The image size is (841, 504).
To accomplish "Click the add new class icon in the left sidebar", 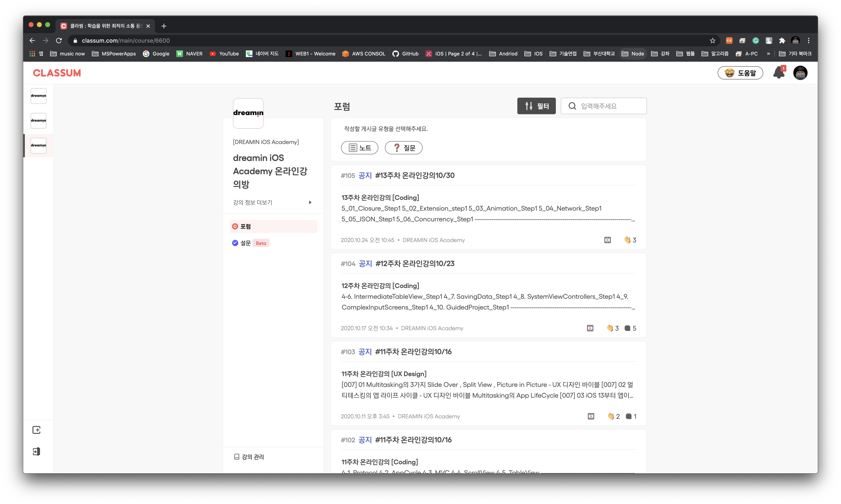I will point(36,430).
